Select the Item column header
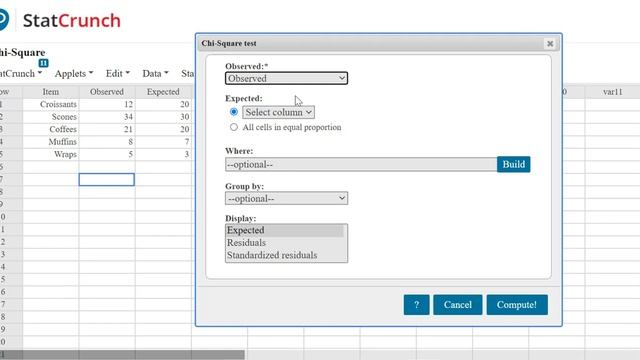This screenshot has height=360, width=640. pyautogui.click(x=51, y=92)
